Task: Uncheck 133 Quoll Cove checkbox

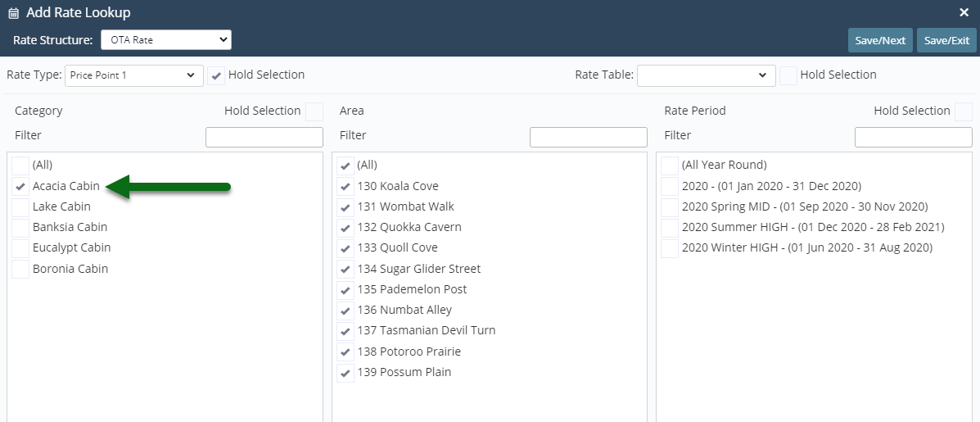Action: point(345,248)
